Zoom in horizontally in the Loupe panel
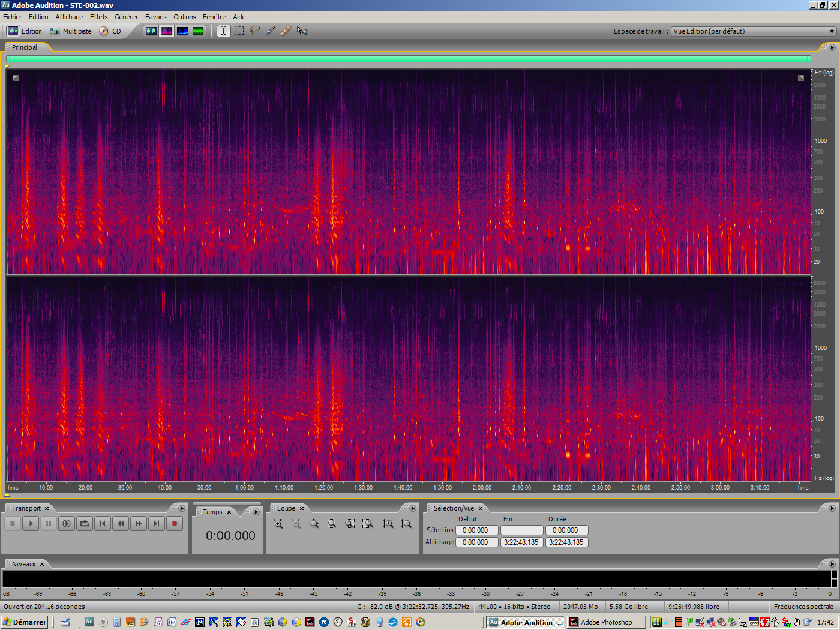The image size is (840, 630). [x=277, y=523]
